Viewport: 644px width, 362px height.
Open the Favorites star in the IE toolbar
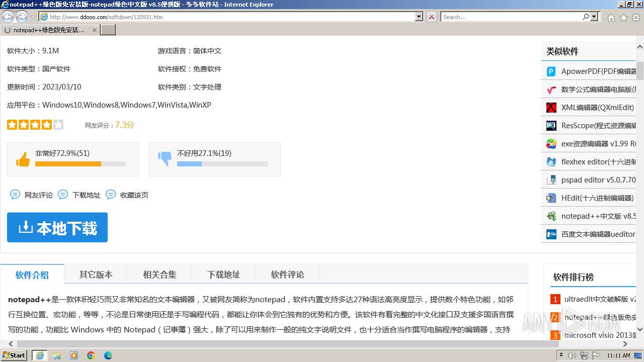[623, 18]
